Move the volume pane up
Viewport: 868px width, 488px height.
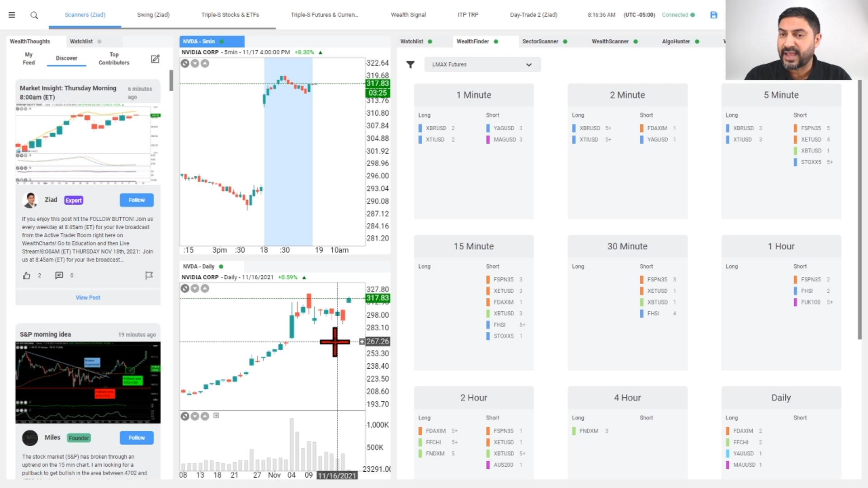coord(205,416)
